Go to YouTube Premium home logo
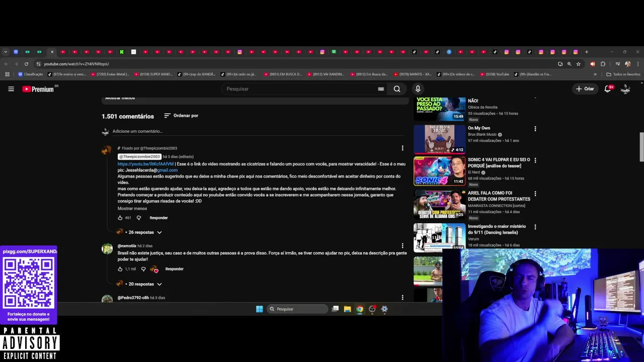Screen dimensions: 644x362 [38, 89]
